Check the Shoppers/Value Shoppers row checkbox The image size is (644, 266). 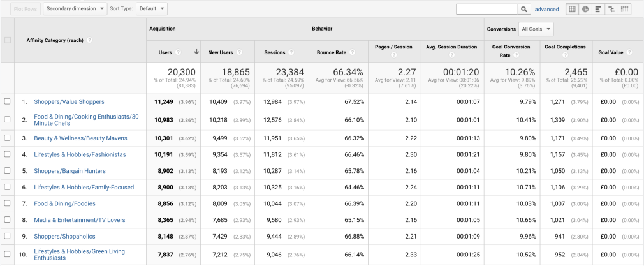7,101
